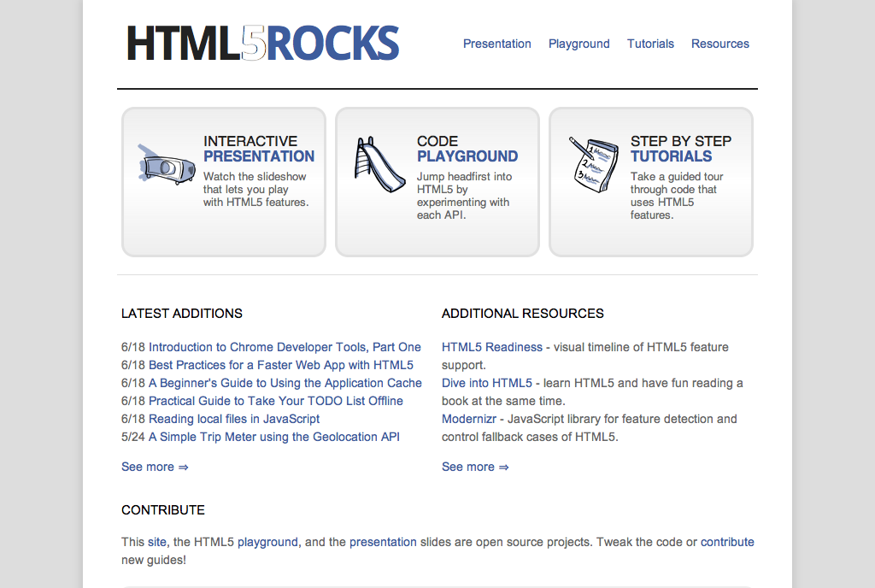Open Tutorials in the top navigation
Screen dimensions: 875x588
[650, 44]
